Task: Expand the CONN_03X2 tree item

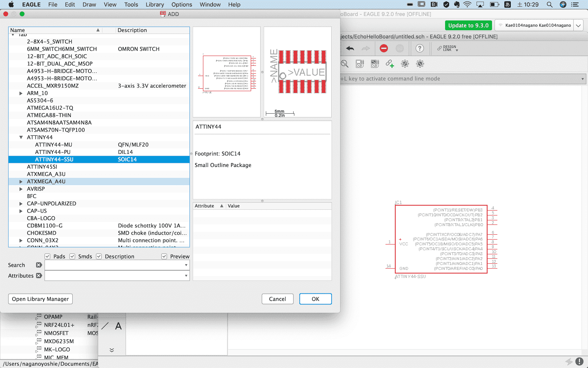Action: click(21, 240)
